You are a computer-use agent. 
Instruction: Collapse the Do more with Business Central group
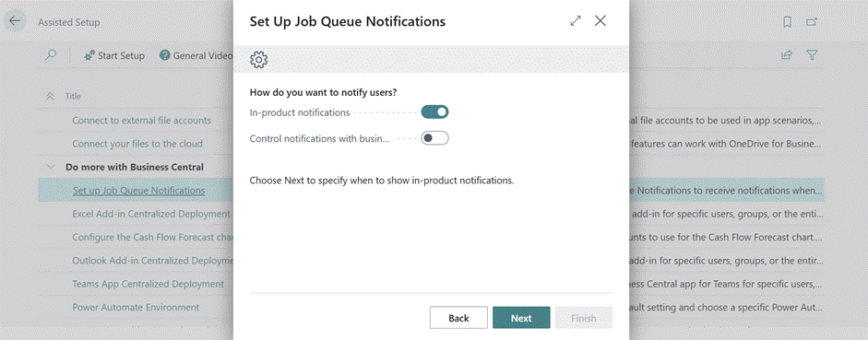point(51,167)
